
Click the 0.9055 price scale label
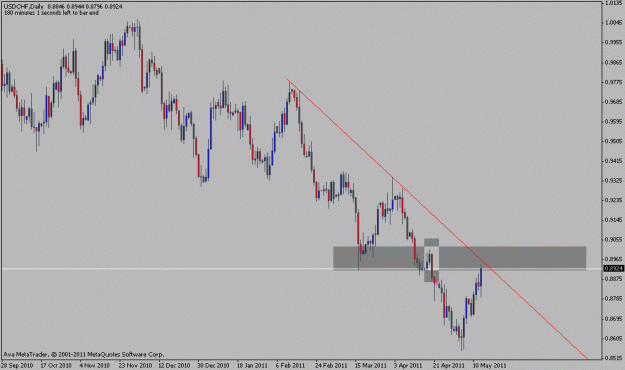pyautogui.click(x=614, y=240)
